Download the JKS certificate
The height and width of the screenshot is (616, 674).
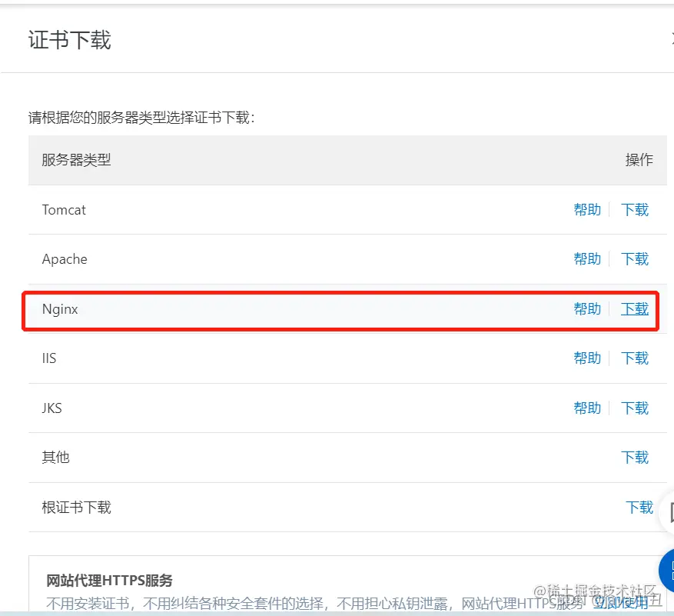click(635, 408)
